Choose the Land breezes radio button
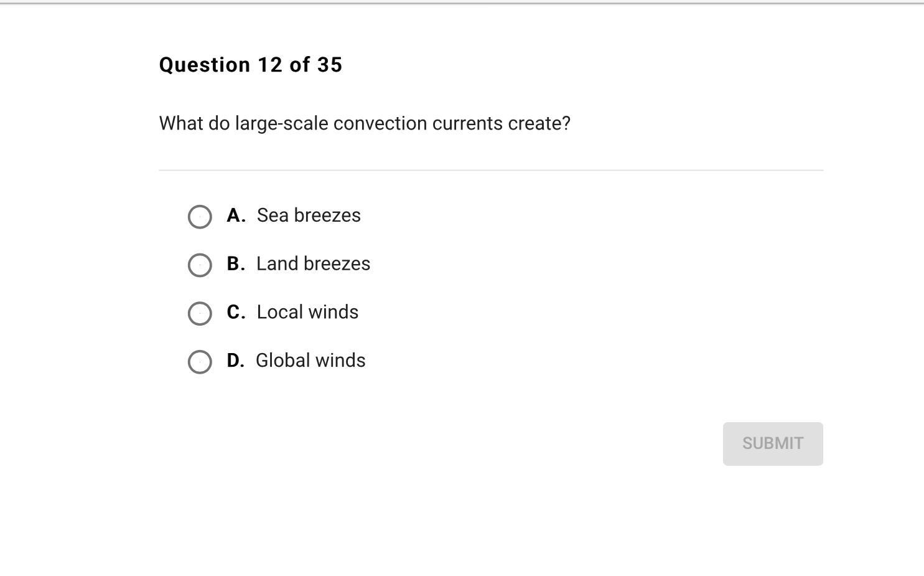Screen dimensions: 924x576 (x=200, y=265)
